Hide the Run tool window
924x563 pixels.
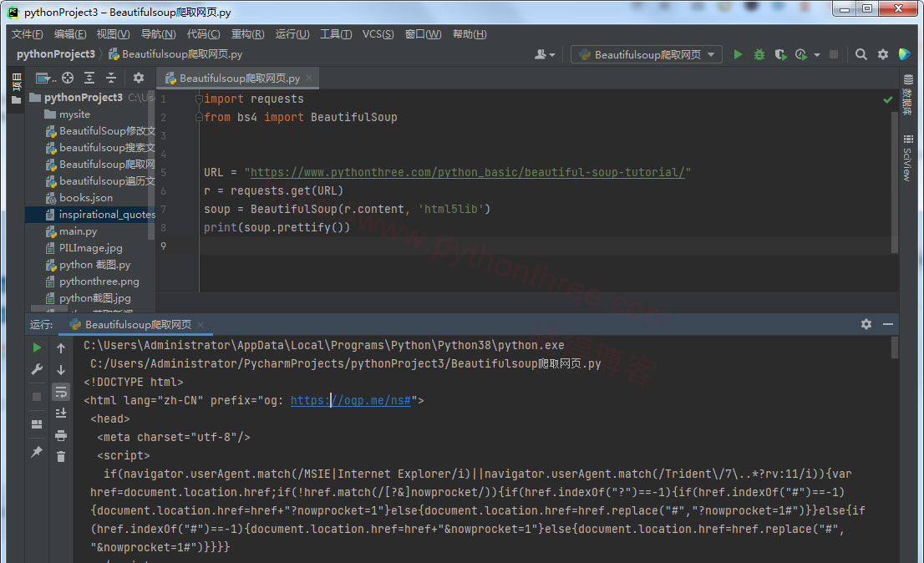tap(888, 324)
